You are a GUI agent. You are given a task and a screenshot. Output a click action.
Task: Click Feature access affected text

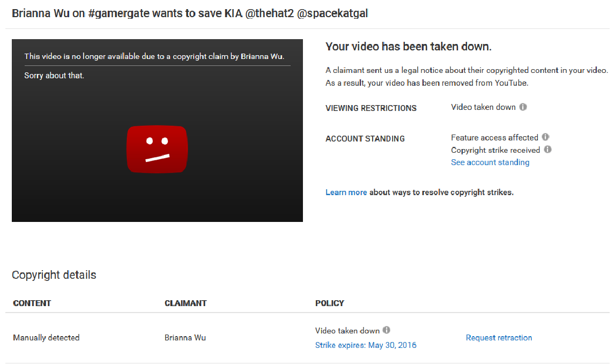coord(494,138)
